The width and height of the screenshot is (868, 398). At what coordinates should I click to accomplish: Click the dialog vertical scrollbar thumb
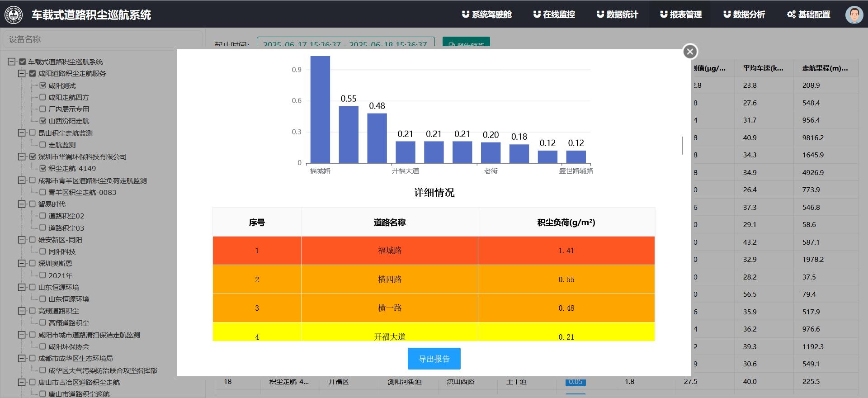pos(682,145)
